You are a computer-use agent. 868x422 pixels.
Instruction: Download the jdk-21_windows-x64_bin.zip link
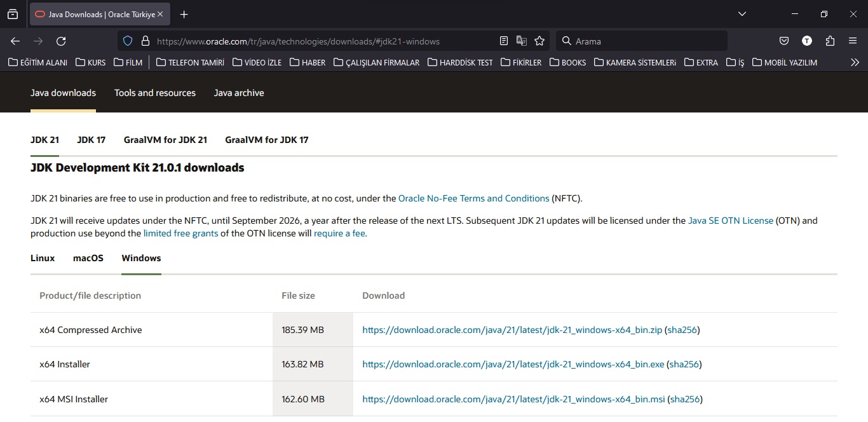point(512,330)
